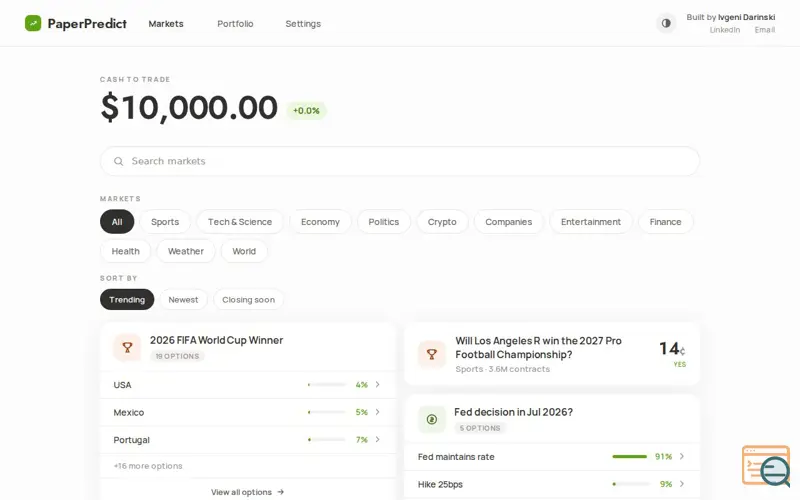Viewport: 800px width, 500px height.
Task: Open the author's LinkedIn link
Action: (x=724, y=30)
